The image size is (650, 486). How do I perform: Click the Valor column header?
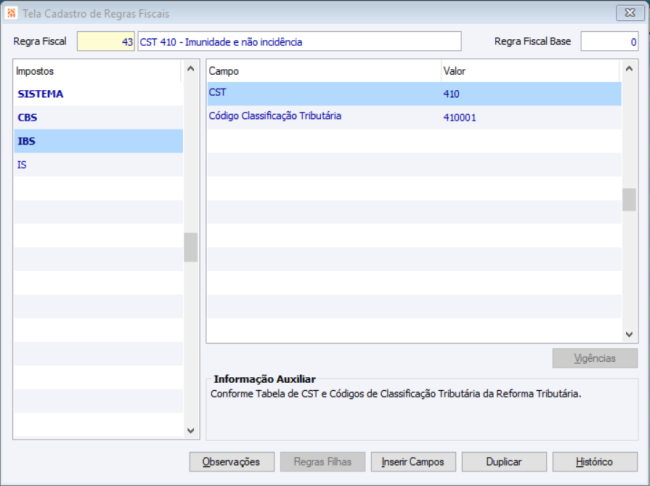pos(531,71)
